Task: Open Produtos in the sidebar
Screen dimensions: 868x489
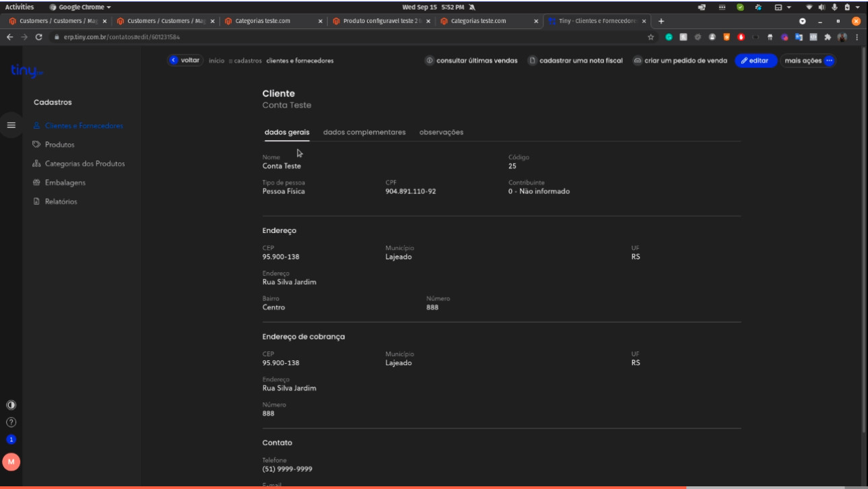Action: pos(59,145)
